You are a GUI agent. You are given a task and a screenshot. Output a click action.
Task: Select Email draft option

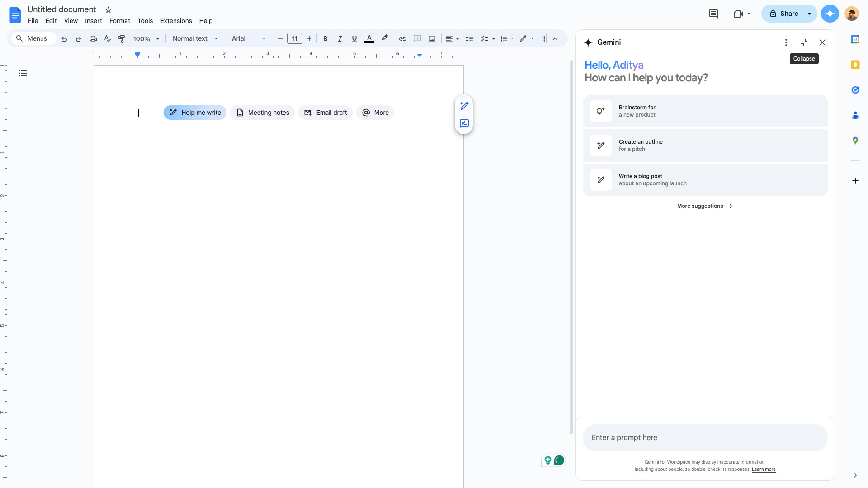325,112
